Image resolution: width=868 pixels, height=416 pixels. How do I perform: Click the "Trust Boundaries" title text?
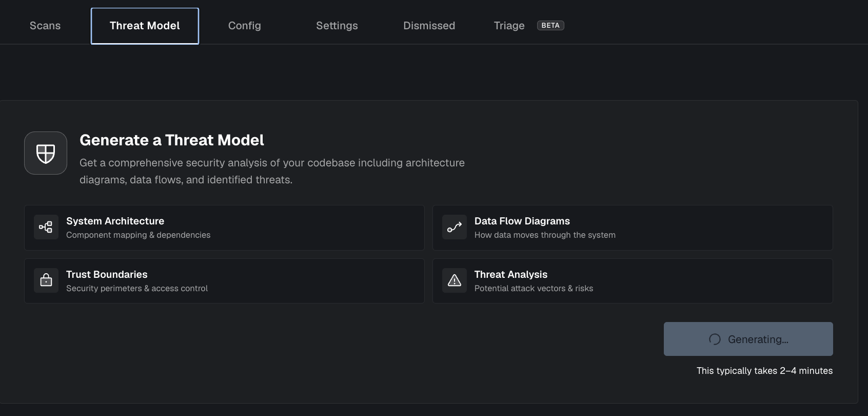point(107,274)
